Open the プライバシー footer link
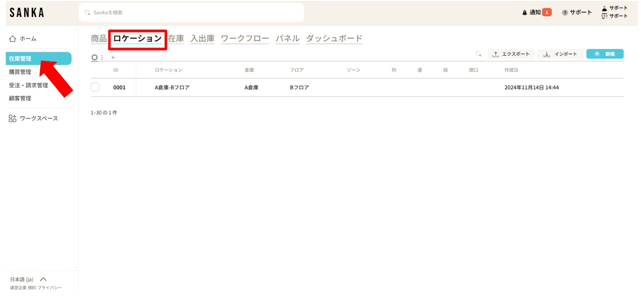 click(50, 288)
